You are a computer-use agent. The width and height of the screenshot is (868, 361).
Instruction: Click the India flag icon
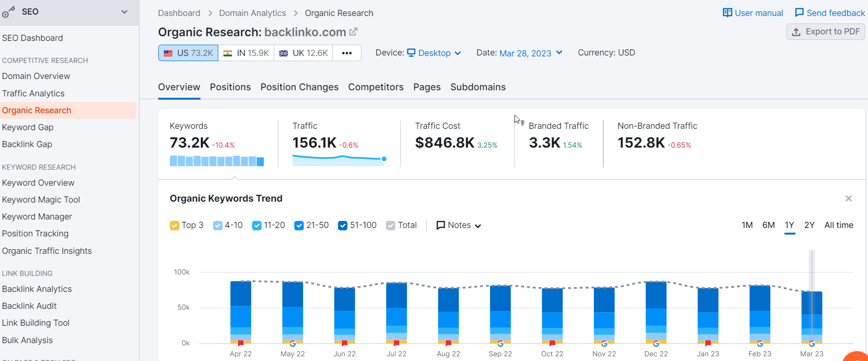point(228,53)
